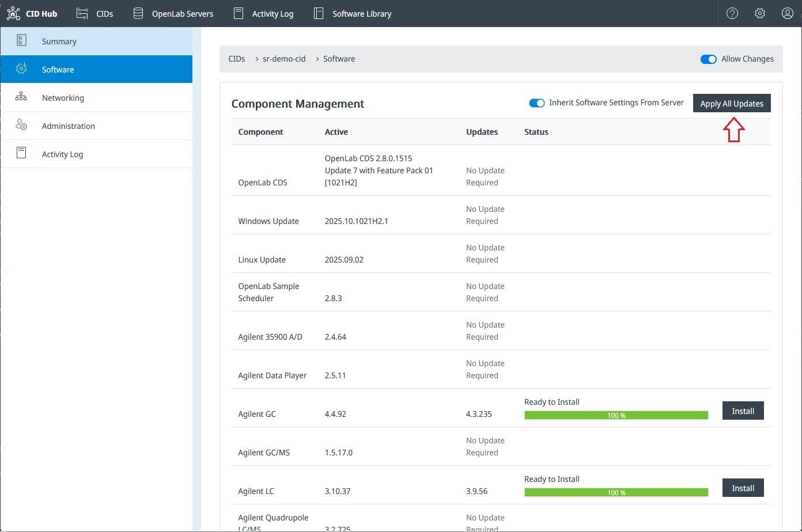Click the sidebar Activity Log book icon
Screen dimensions: 802x532
click(x=21, y=153)
